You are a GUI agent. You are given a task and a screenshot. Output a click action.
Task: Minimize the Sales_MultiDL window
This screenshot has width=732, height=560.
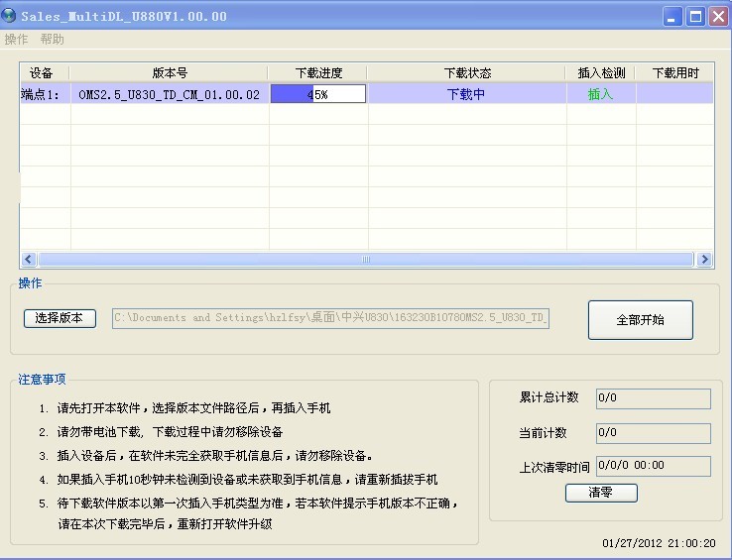(x=673, y=16)
